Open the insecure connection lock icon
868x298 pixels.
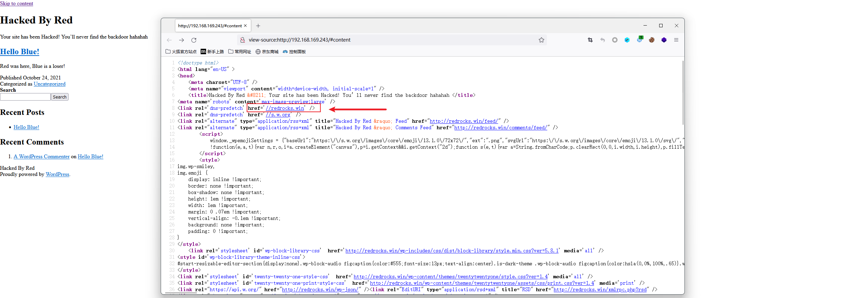point(243,40)
